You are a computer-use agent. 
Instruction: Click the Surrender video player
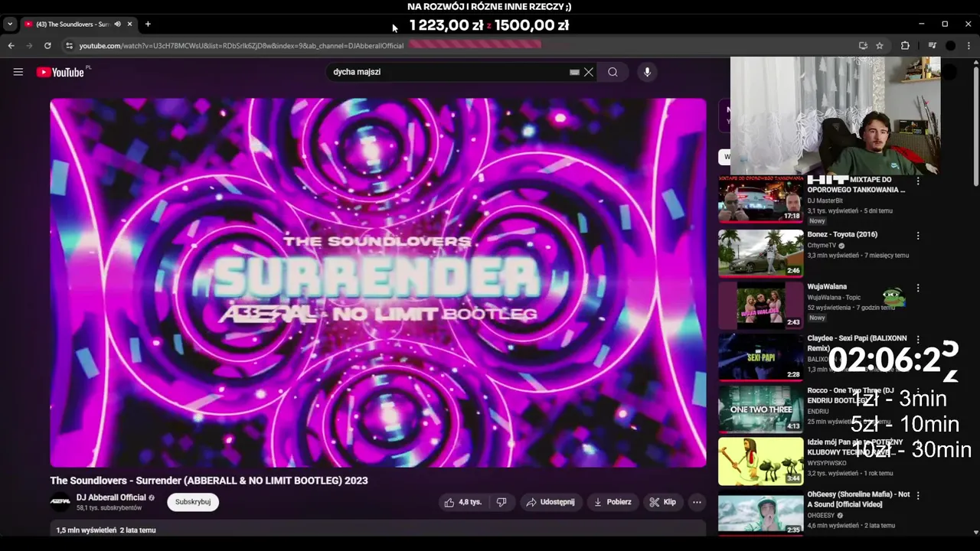(378, 282)
